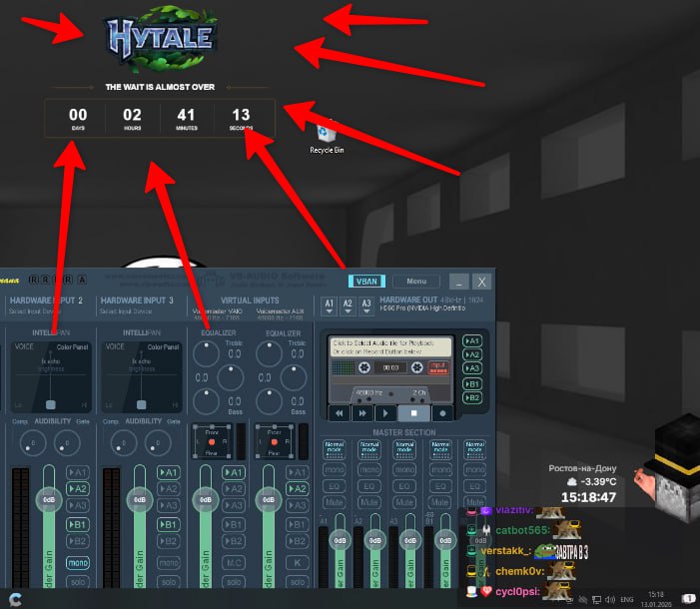Viewport: 700px width, 609px height.
Task: Click the Hardware Input 2 fader knob
Action: pyautogui.click(x=48, y=499)
